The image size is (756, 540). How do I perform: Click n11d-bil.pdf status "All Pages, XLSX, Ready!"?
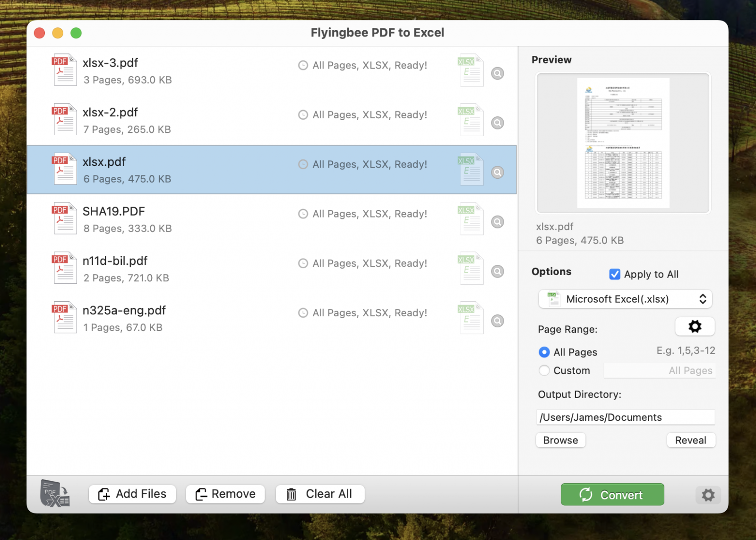coord(370,263)
